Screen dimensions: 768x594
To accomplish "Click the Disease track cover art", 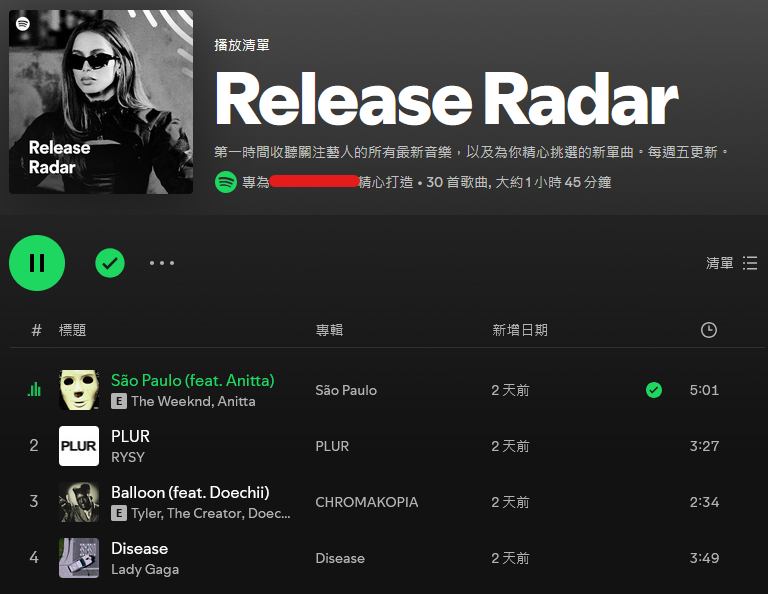I will (x=79, y=558).
